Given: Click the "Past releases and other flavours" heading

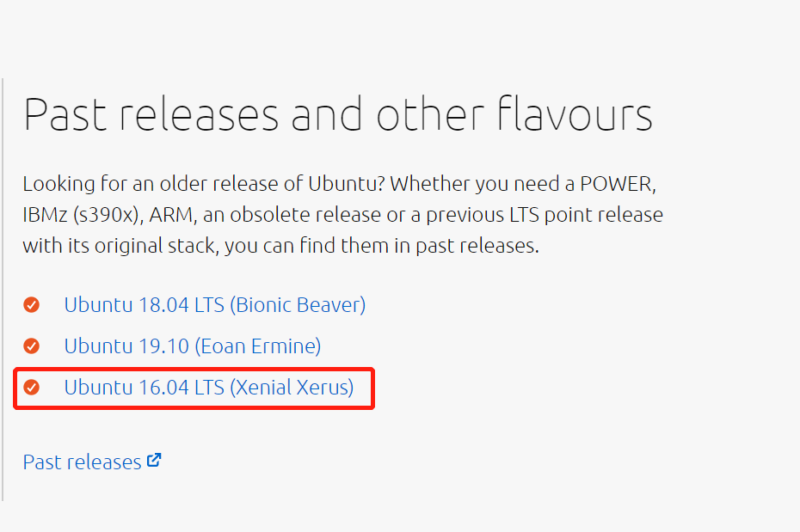Looking at the screenshot, I should [x=338, y=114].
